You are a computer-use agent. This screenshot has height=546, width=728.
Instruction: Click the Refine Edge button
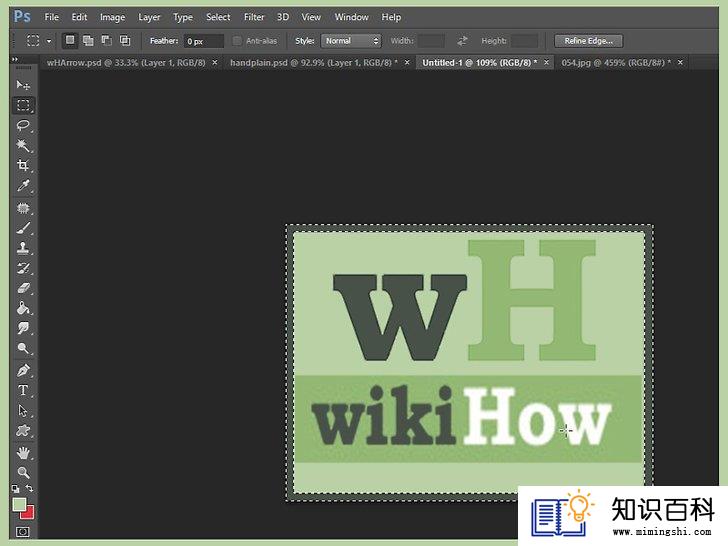588,41
